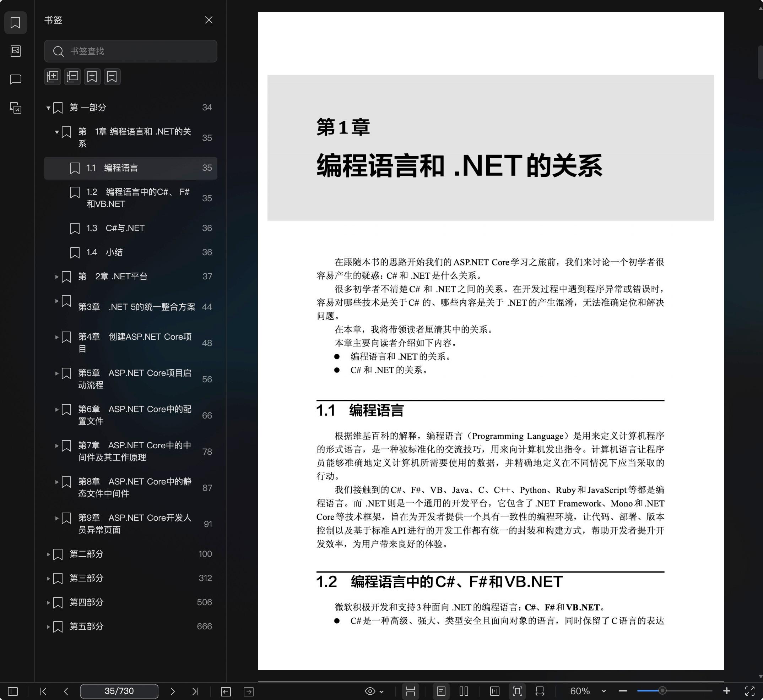Open the bookmarks panel icon in sidebar
The height and width of the screenshot is (700, 763).
coord(15,23)
